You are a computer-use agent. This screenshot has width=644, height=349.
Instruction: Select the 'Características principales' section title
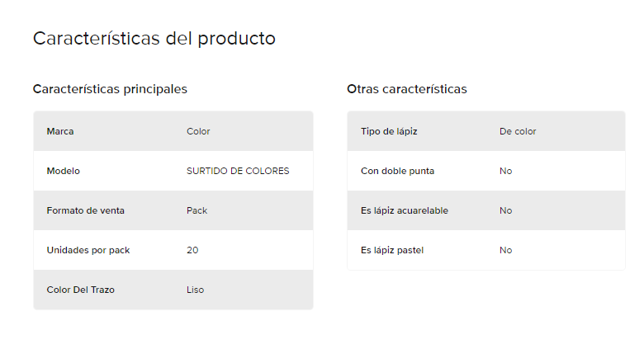point(110,89)
